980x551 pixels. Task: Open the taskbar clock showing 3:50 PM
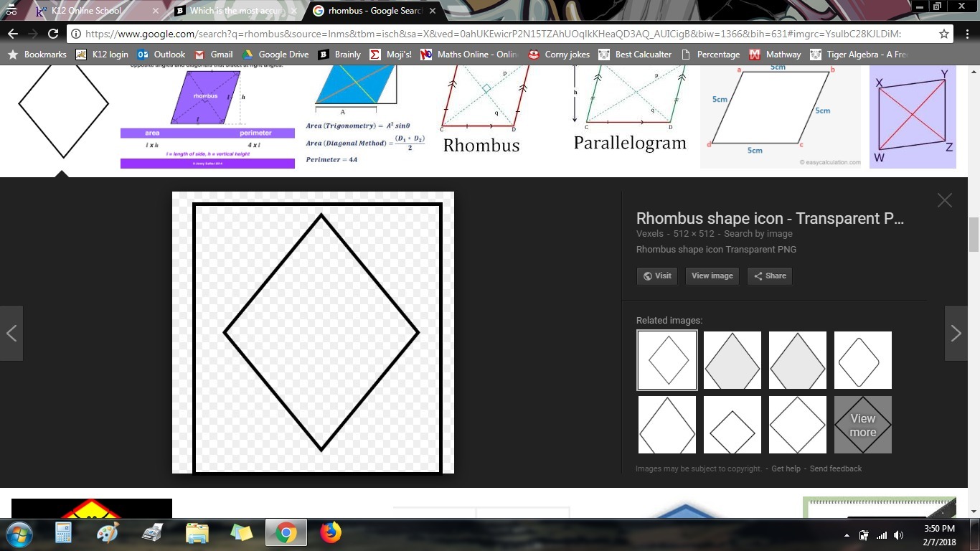click(938, 535)
